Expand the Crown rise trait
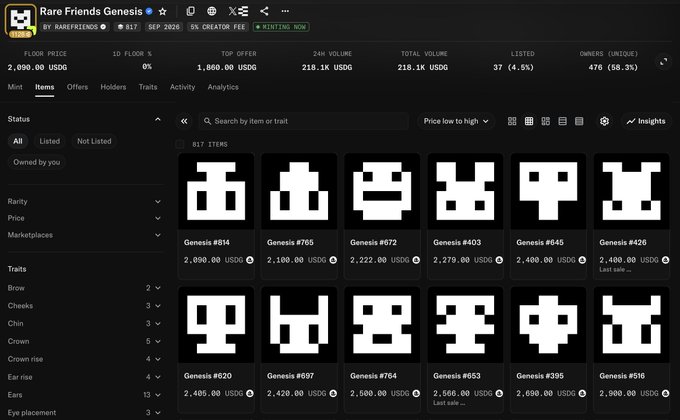 coord(84,359)
